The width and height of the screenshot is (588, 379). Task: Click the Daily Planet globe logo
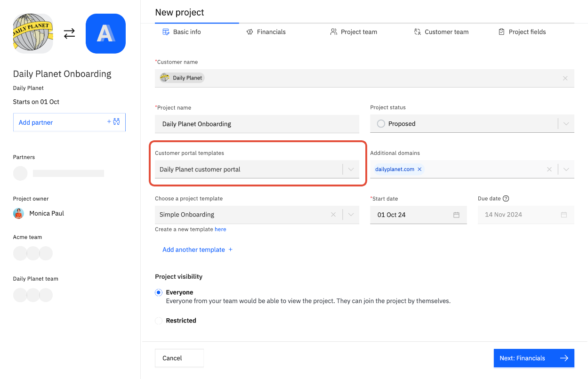33,33
